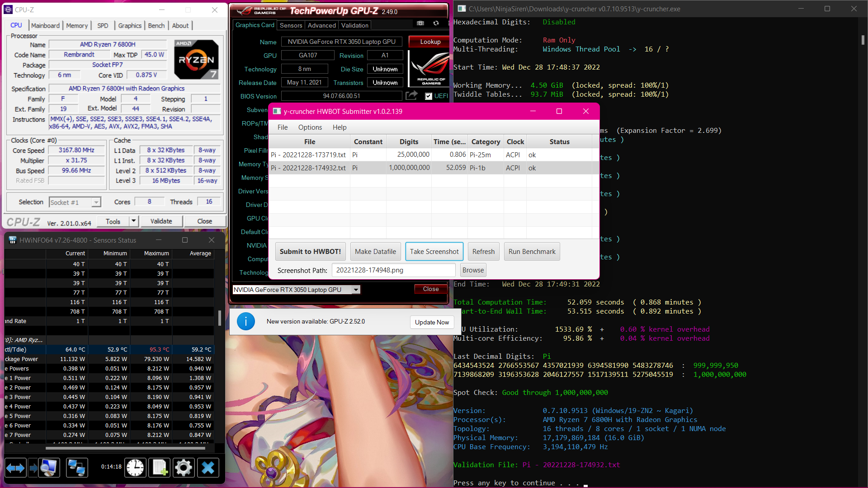The height and width of the screenshot is (488, 868).
Task: Click HWiNFO expand/collapse arrows icon
Action: [x=15, y=468]
